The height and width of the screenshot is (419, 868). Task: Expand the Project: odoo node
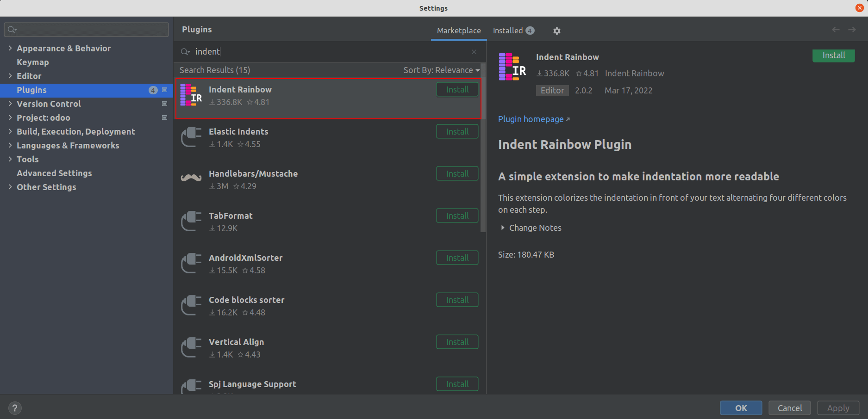10,117
